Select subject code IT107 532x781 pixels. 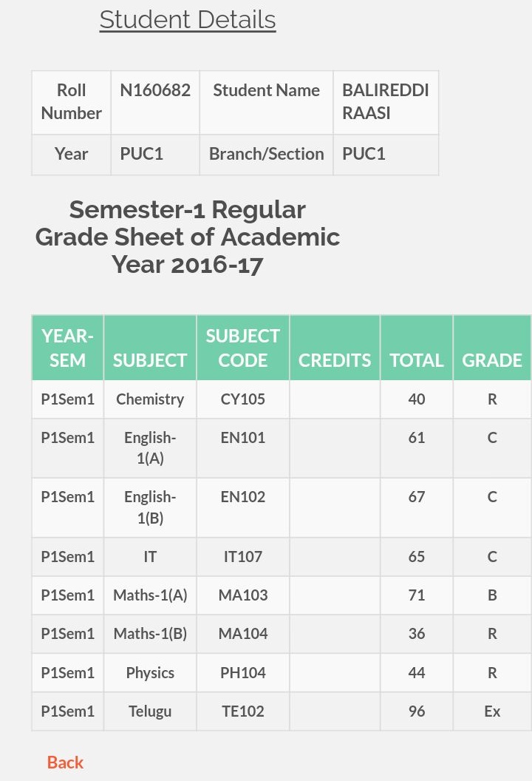[x=243, y=556]
